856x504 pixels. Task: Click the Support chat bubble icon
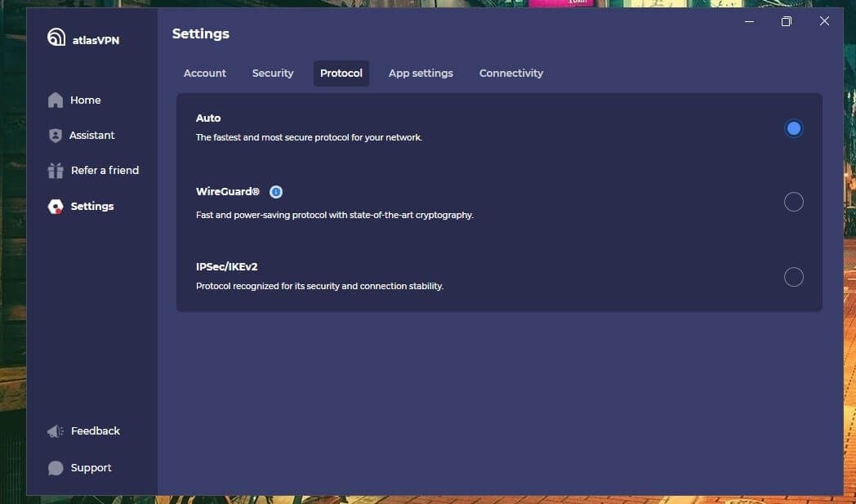[x=56, y=468]
